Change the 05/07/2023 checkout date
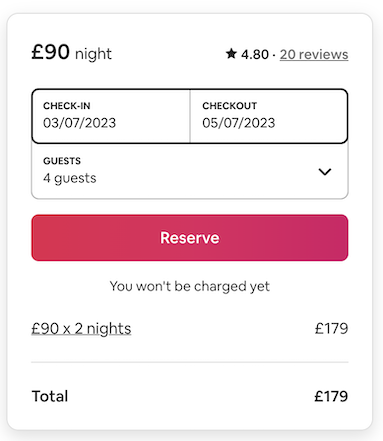383x441 pixels. 239,123
